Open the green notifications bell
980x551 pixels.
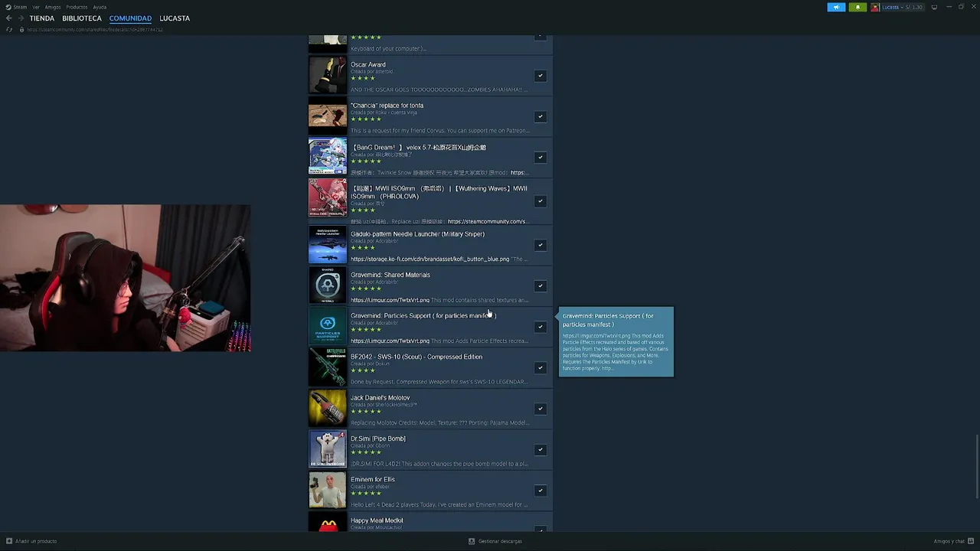point(857,7)
